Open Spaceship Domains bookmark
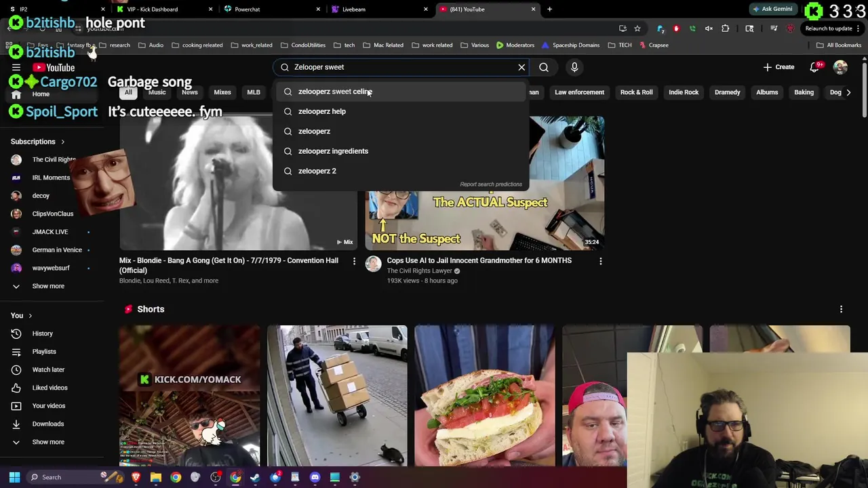868x488 pixels. (x=570, y=45)
